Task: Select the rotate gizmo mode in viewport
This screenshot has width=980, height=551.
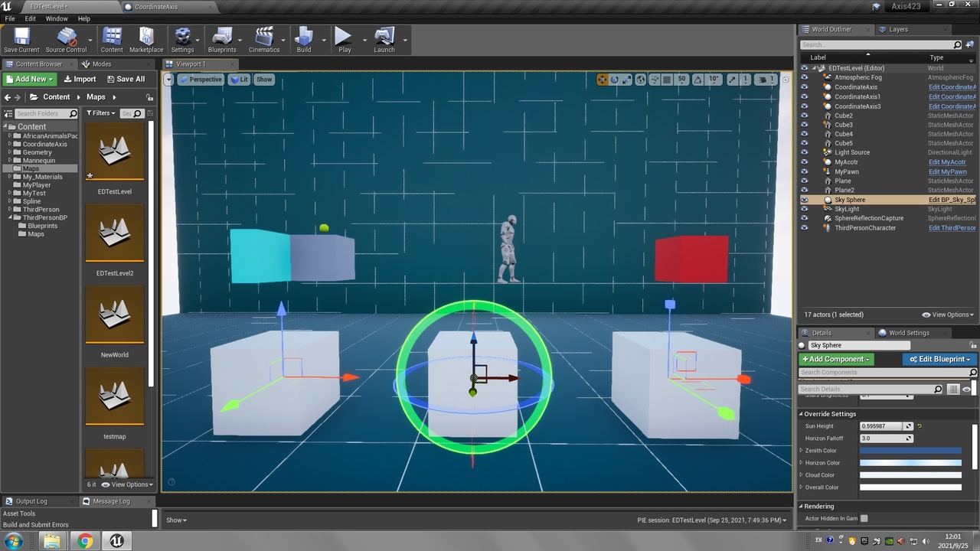Action: pos(615,80)
